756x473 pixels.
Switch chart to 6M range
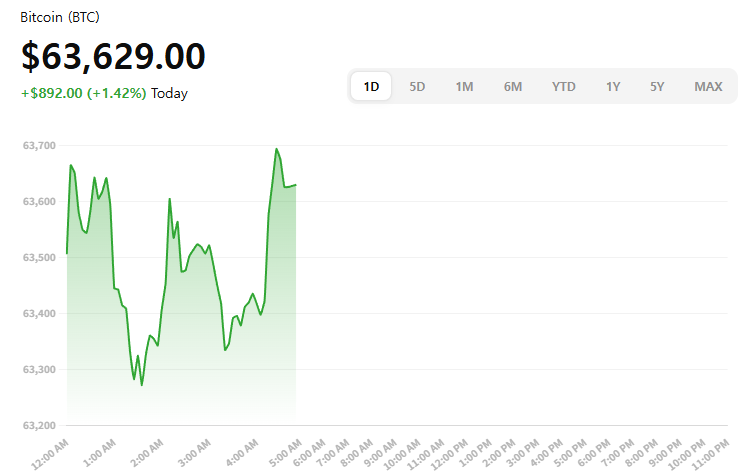(513, 86)
